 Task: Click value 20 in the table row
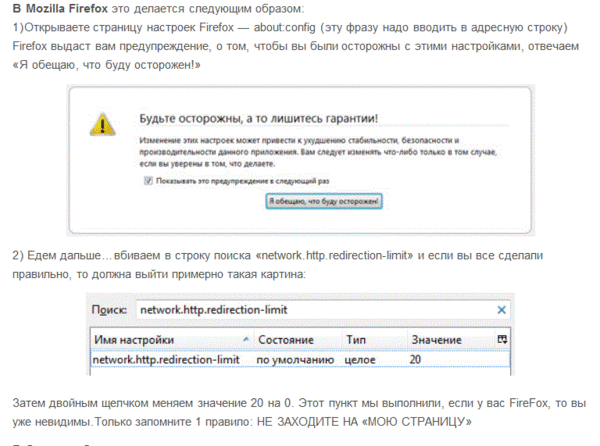(415, 360)
